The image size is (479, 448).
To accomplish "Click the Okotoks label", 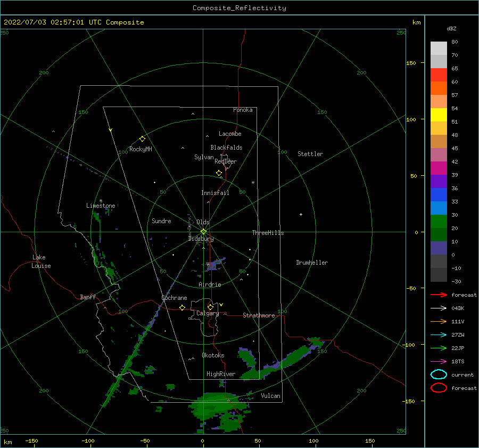I will (x=213, y=355).
